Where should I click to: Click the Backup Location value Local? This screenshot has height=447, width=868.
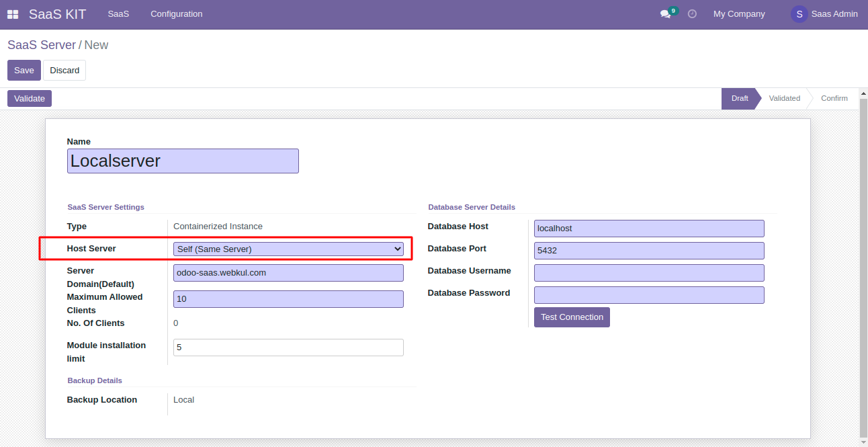coord(183,400)
